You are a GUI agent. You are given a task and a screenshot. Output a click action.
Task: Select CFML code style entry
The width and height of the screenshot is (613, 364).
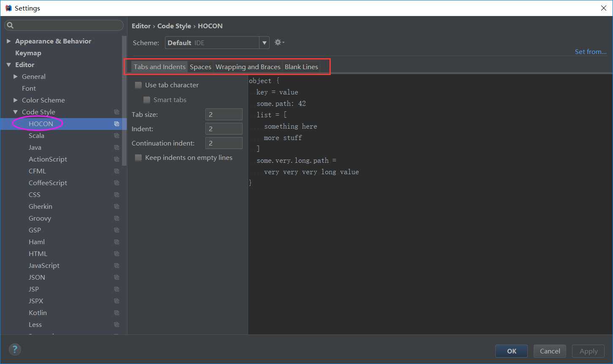37,171
